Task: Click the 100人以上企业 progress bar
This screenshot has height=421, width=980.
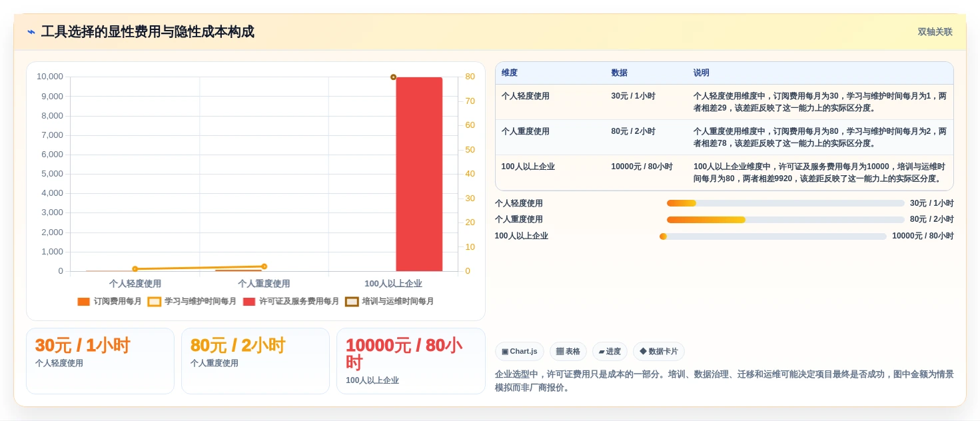Action: [773, 236]
